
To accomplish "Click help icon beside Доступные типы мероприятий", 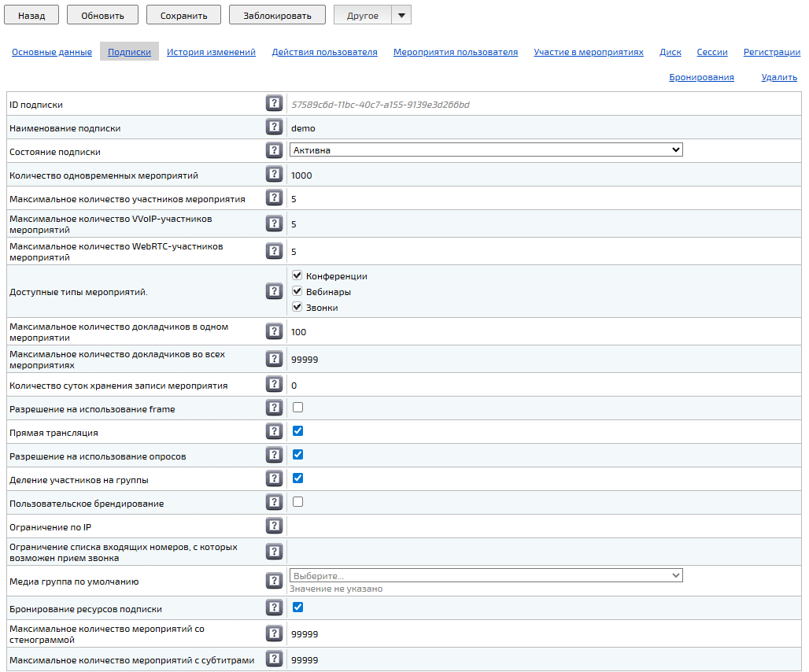I will tap(274, 291).
